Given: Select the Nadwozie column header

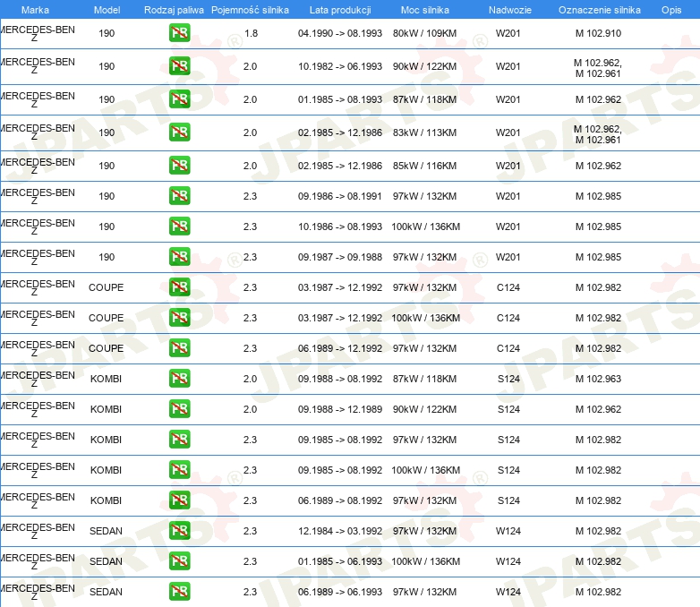Looking at the screenshot, I should [510, 10].
